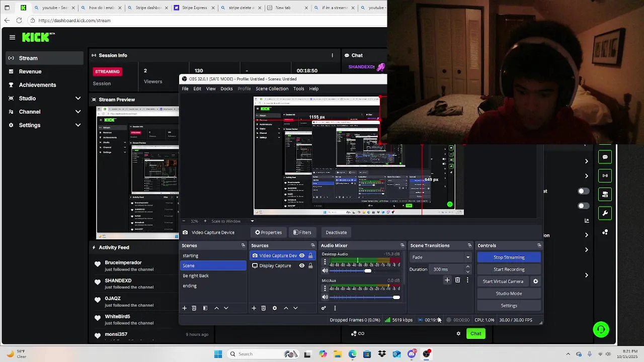Move scene down arrow in Scenes dock

[x=226, y=308]
